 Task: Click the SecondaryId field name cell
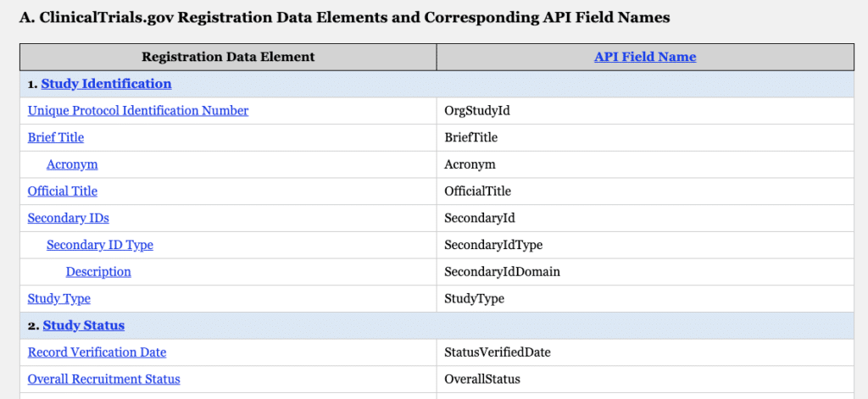point(645,218)
